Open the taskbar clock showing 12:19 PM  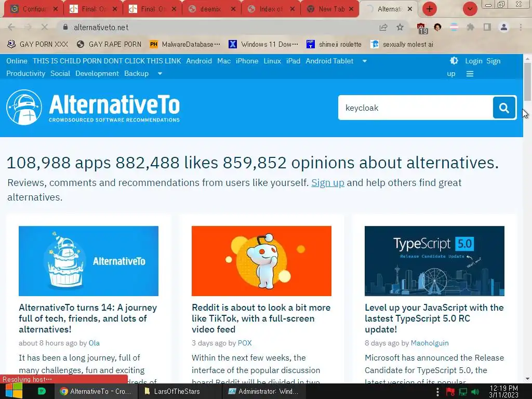(x=504, y=391)
